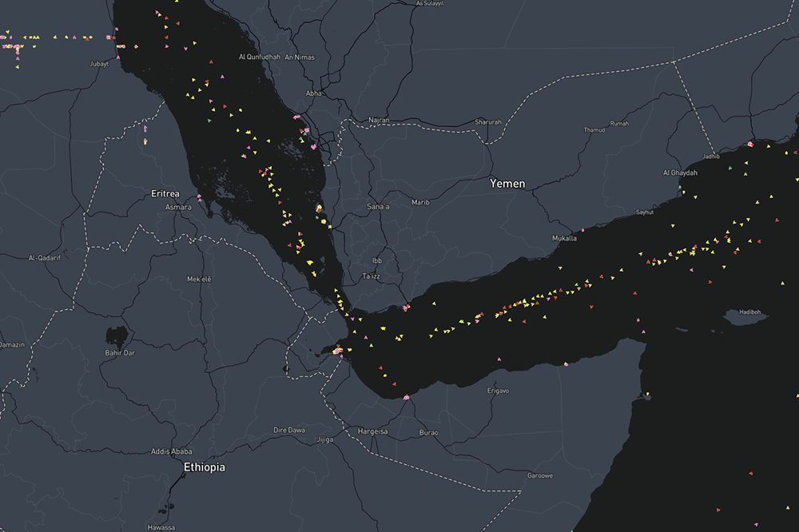This screenshot has height=532, width=799.
Task: Click the Socotra island at Hadiboh
Action: (746, 318)
